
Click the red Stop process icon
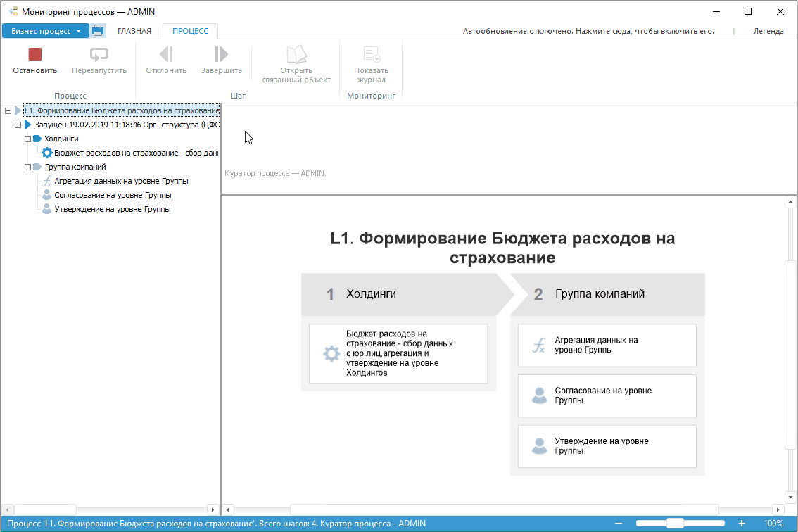tap(34, 55)
